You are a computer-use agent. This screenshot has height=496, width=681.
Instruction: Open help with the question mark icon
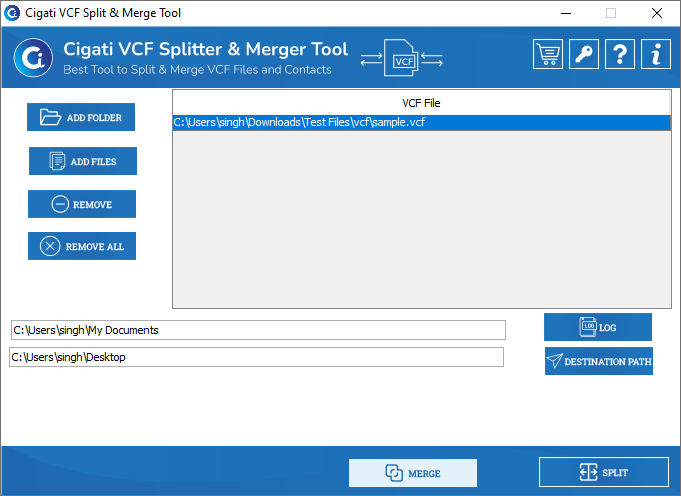click(x=620, y=54)
